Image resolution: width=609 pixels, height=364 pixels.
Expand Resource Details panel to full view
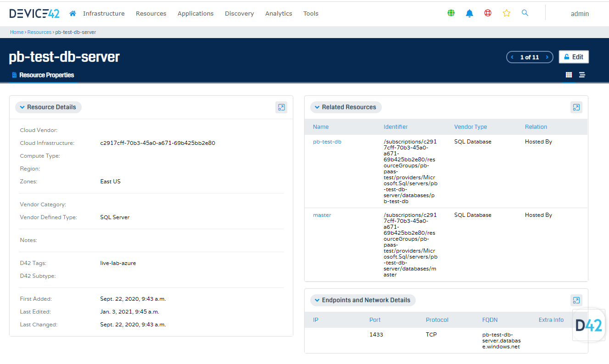pyautogui.click(x=281, y=107)
